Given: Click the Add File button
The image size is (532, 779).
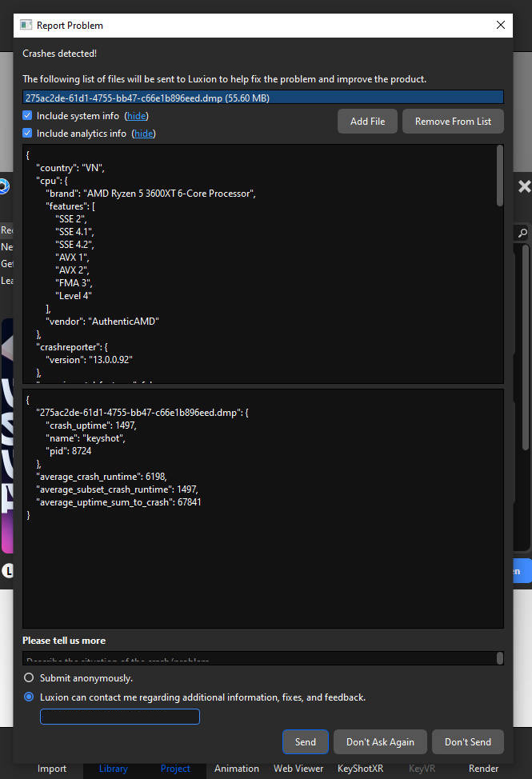Looking at the screenshot, I should [367, 122].
